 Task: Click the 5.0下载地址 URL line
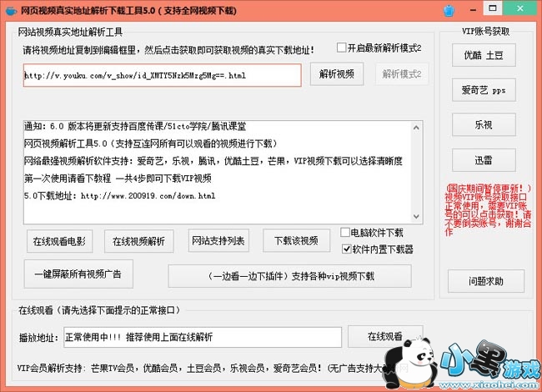tap(120, 196)
